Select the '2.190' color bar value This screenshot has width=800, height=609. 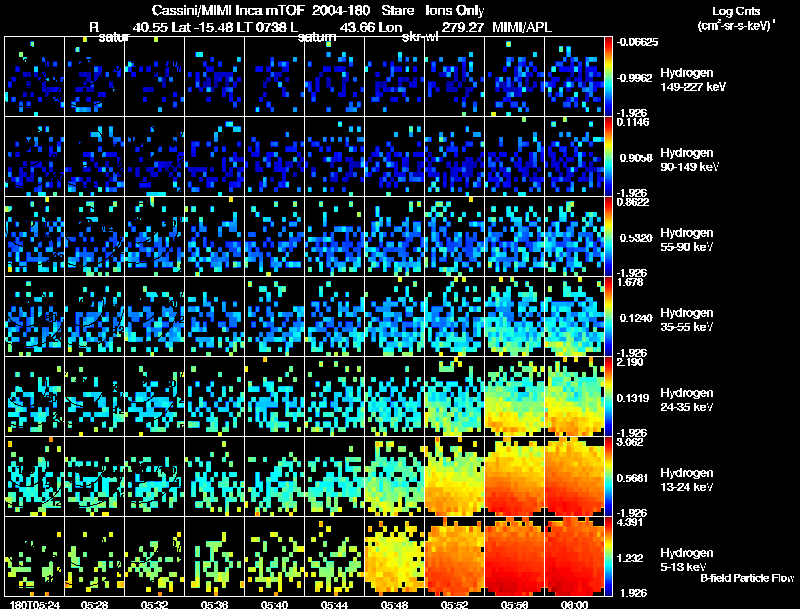tap(630, 362)
